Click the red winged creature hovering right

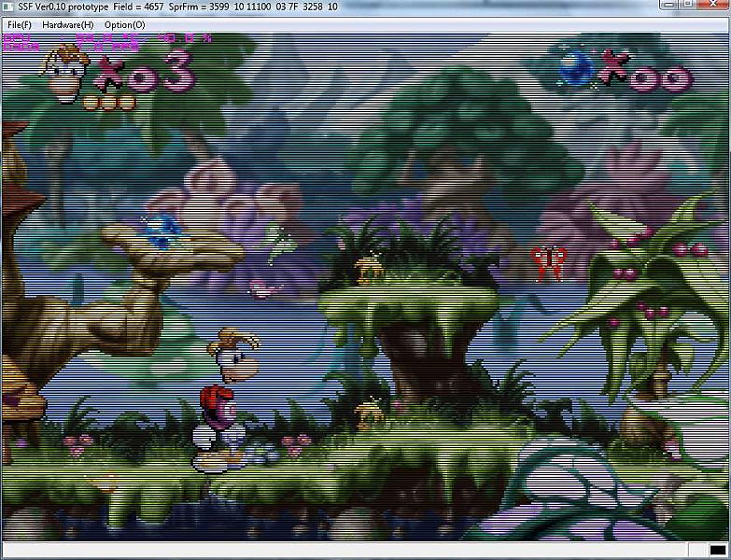coord(549,260)
